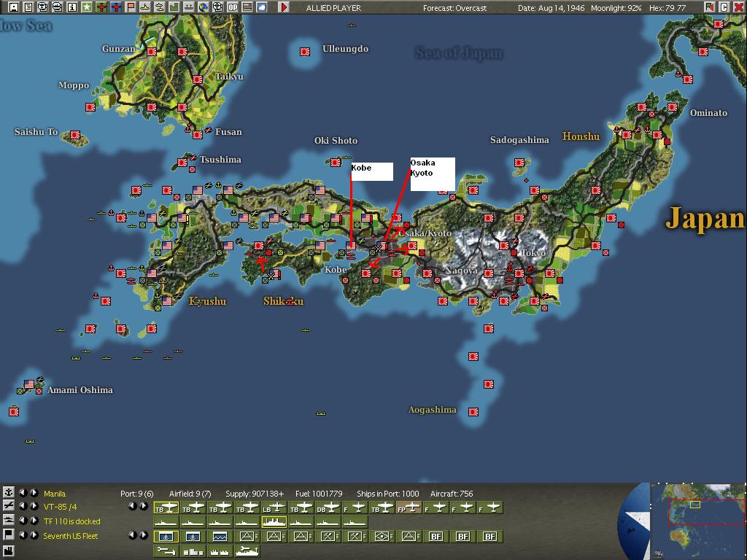Open the crosshair target icon in toolbar
This screenshot has width=747, height=560.
pyautogui.click(x=217, y=7)
